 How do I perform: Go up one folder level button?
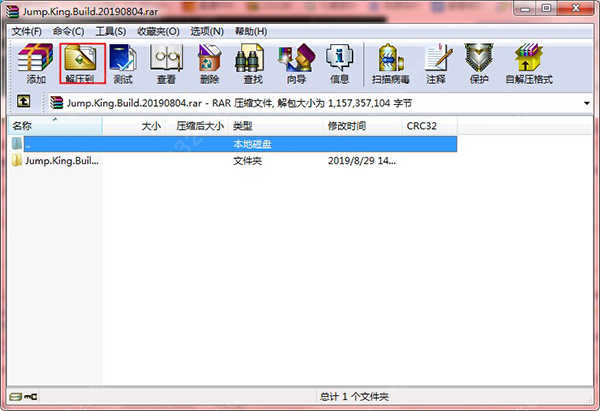tap(23, 102)
